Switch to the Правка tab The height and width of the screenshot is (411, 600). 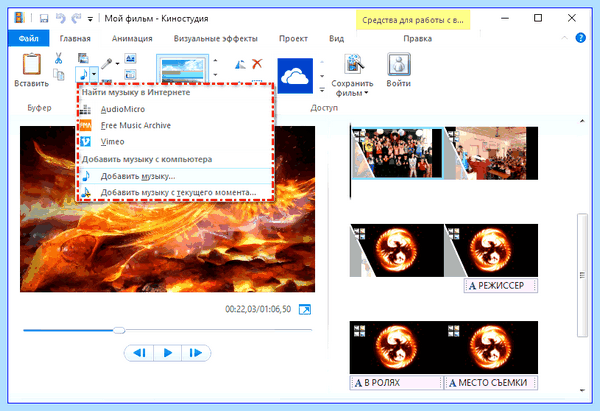417,38
